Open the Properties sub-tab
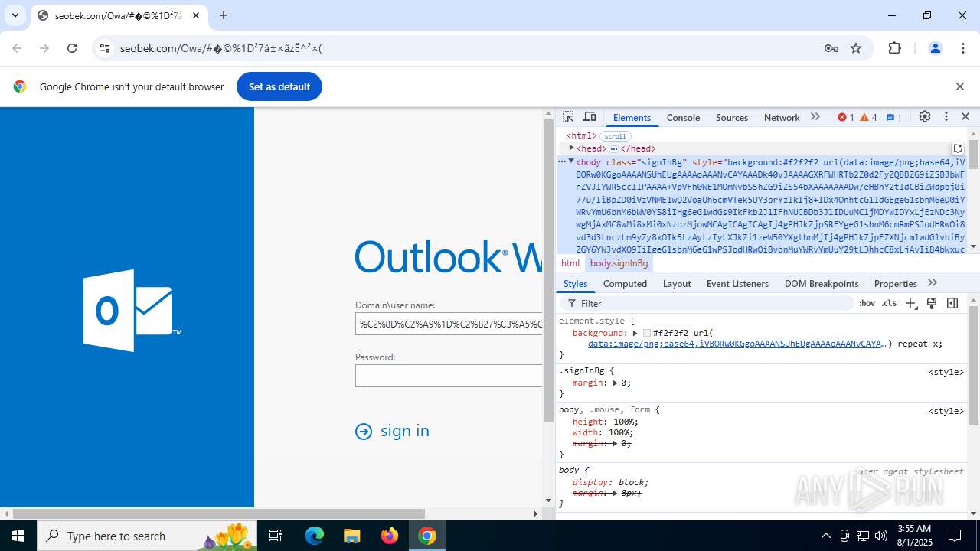 tap(895, 283)
